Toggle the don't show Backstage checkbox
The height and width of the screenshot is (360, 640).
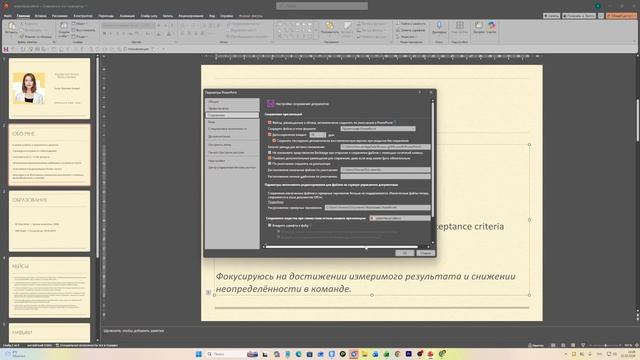click(x=269, y=153)
